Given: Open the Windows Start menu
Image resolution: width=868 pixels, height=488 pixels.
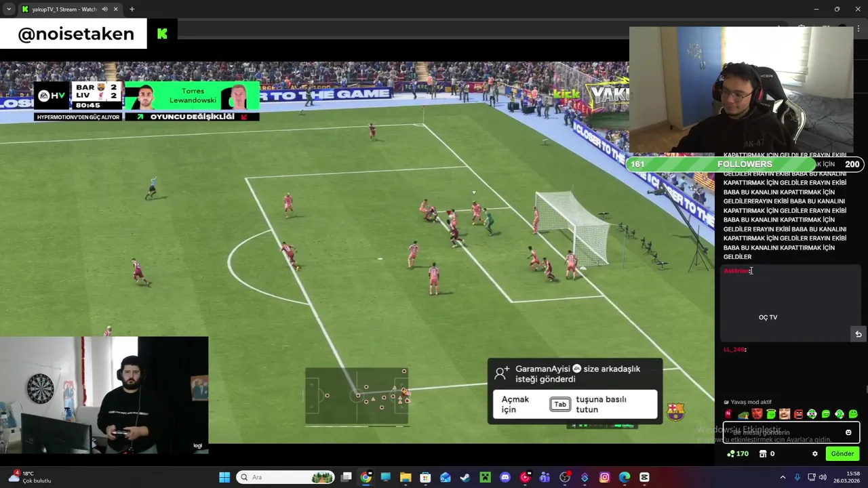Looking at the screenshot, I should tap(224, 477).
